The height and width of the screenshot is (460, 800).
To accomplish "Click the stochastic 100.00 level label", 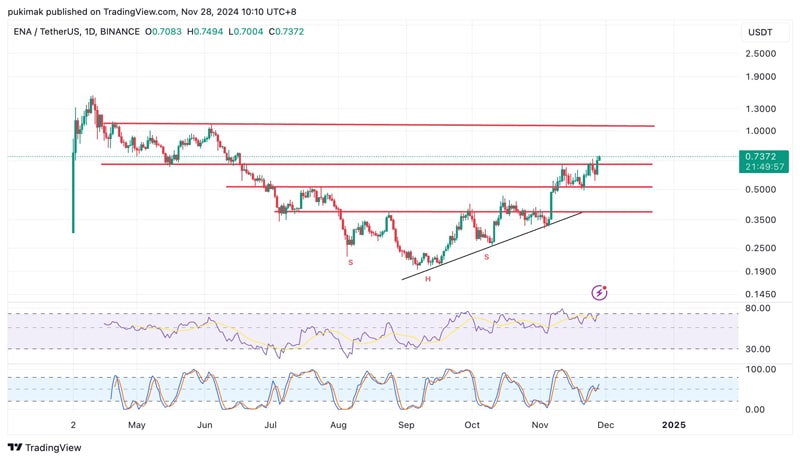I will coord(760,369).
